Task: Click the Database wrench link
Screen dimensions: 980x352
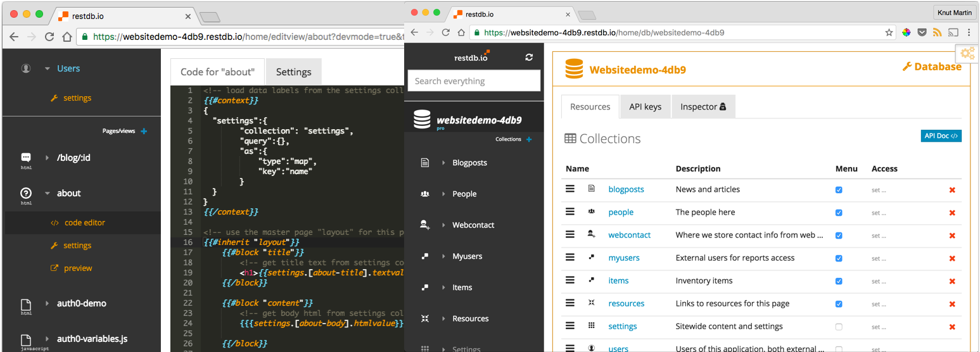Action: click(x=932, y=66)
